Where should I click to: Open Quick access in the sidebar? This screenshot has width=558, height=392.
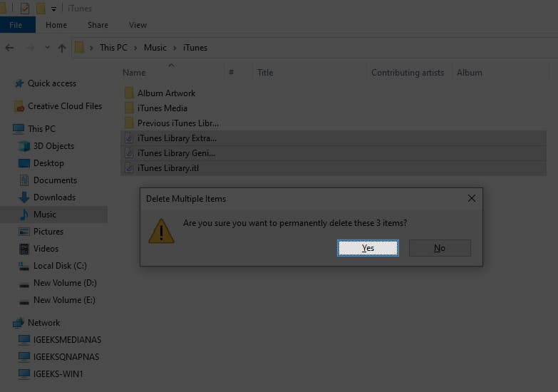pos(52,83)
